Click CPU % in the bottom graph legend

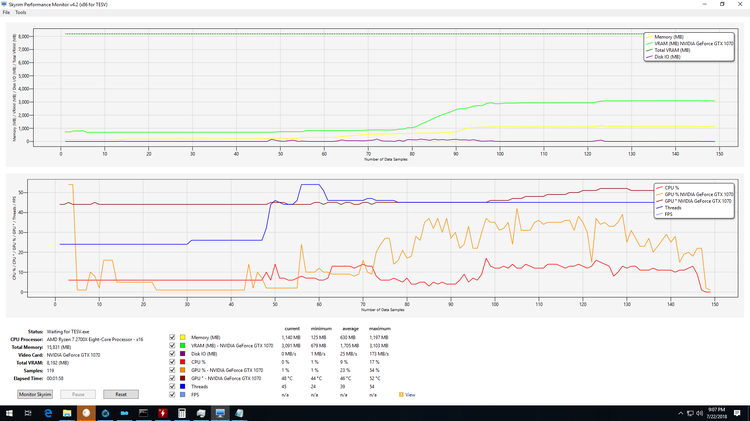[672, 188]
